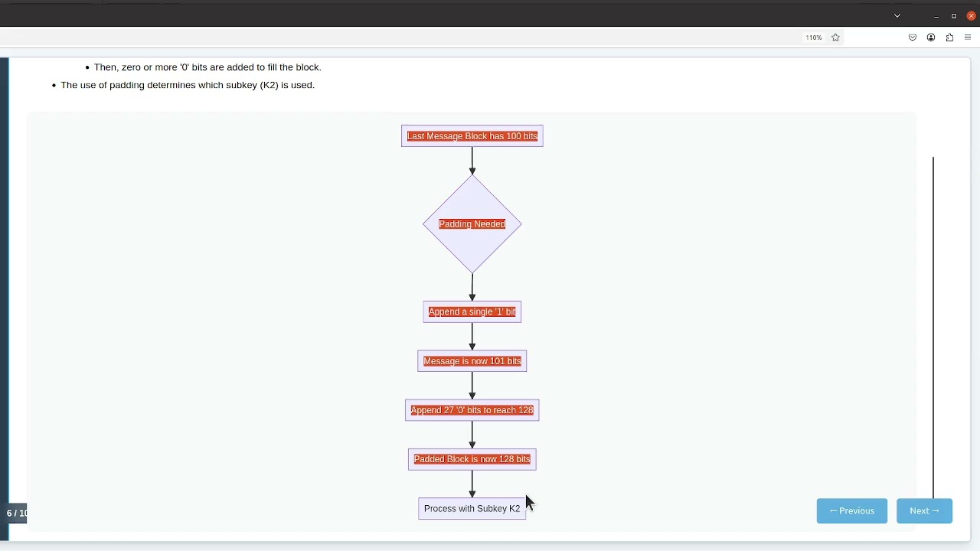Go to the Next slide
The height and width of the screenshot is (551, 980).
pos(924,511)
